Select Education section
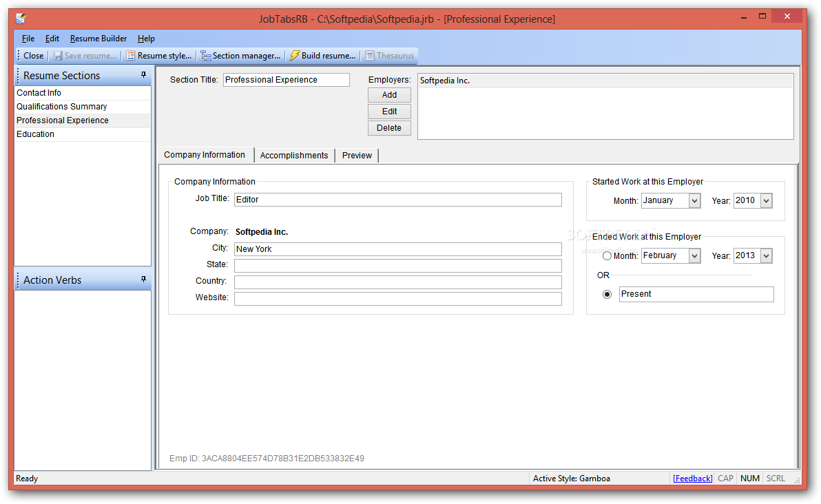Image resolution: width=821 pixels, height=504 pixels. click(x=82, y=134)
